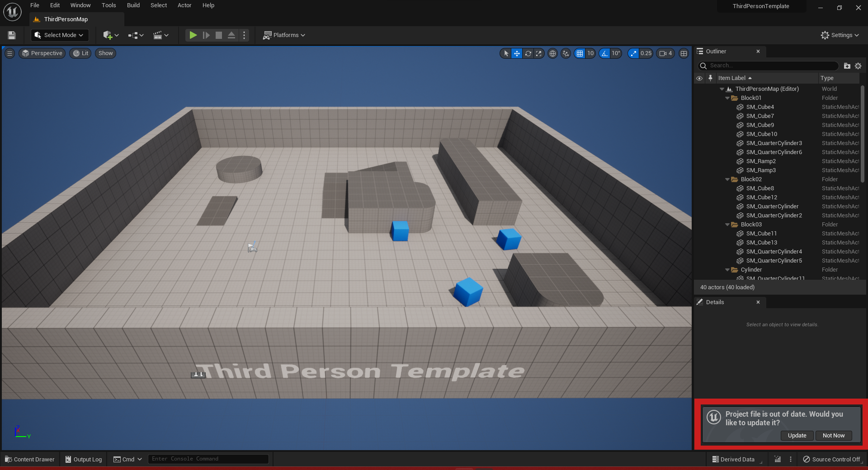Viewport: 868px width, 470px height.
Task: Activate the Rotate tool in viewport
Action: (x=528, y=53)
